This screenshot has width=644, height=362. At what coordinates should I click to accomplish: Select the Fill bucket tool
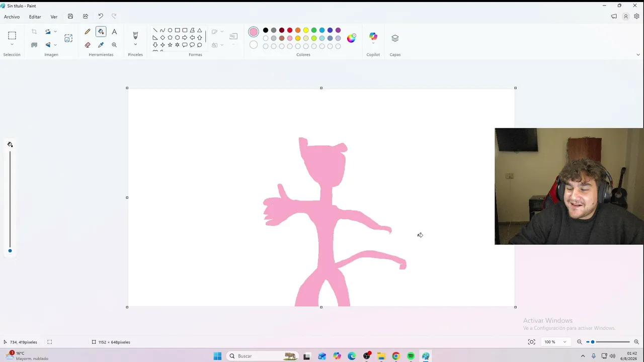[101, 32]
